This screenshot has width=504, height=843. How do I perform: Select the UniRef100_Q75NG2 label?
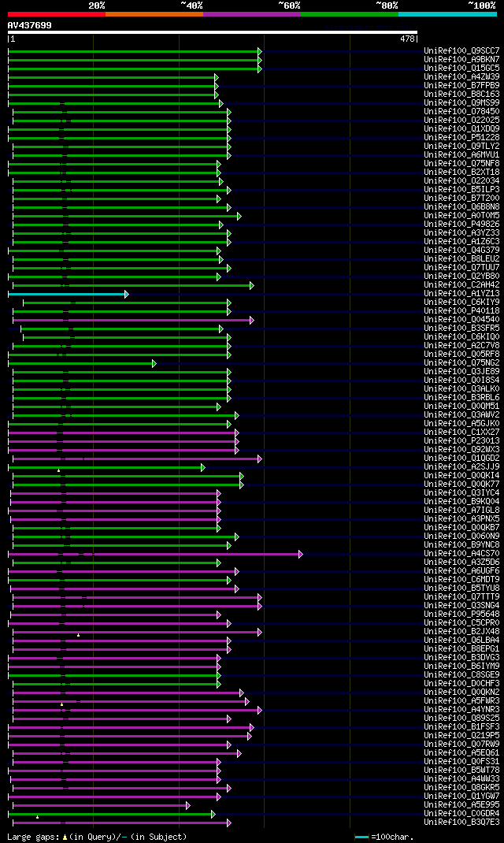pyautogui.click(x=461, y=363)
